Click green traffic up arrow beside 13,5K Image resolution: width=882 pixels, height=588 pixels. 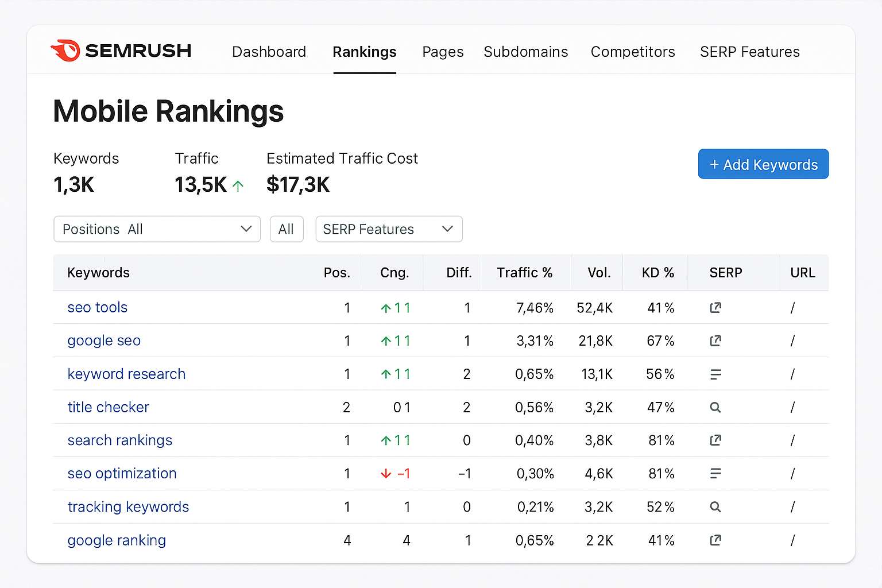[238, 185]
